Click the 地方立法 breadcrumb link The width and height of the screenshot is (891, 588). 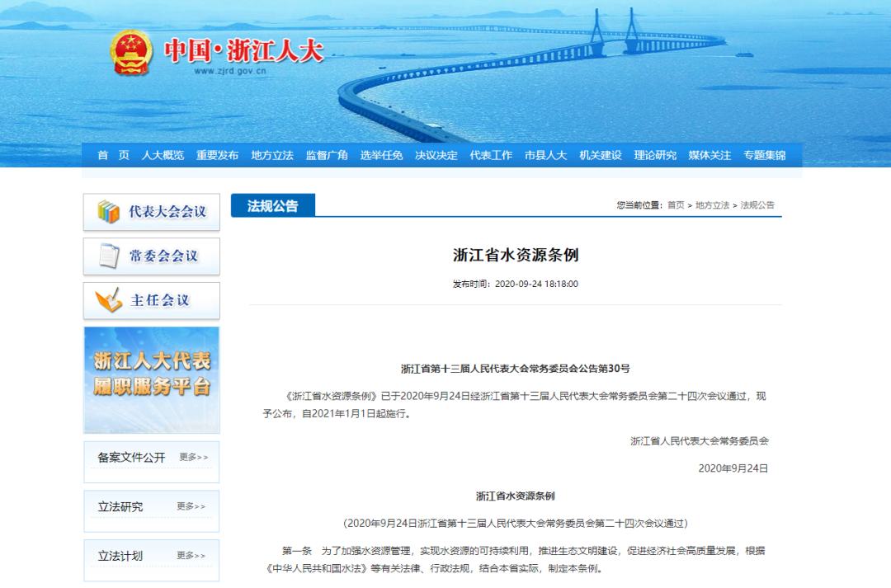click(x=712, y=205)
